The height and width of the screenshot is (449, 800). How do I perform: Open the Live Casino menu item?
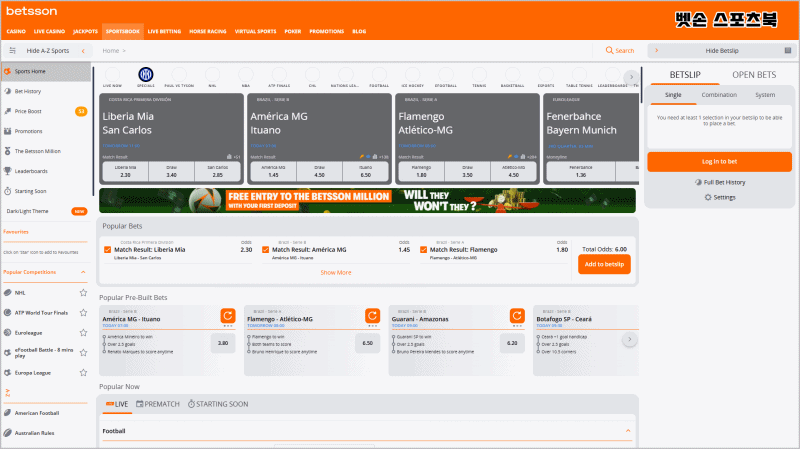pos(49,31)
